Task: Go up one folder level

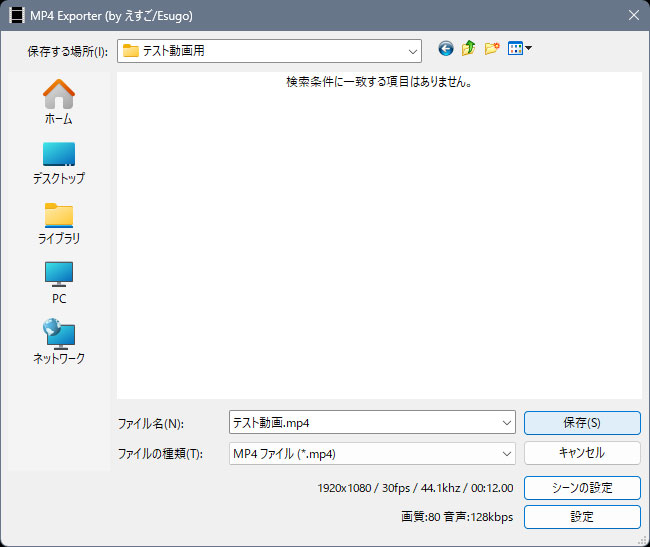Action: pyautogui.click(x=468, y=48)
